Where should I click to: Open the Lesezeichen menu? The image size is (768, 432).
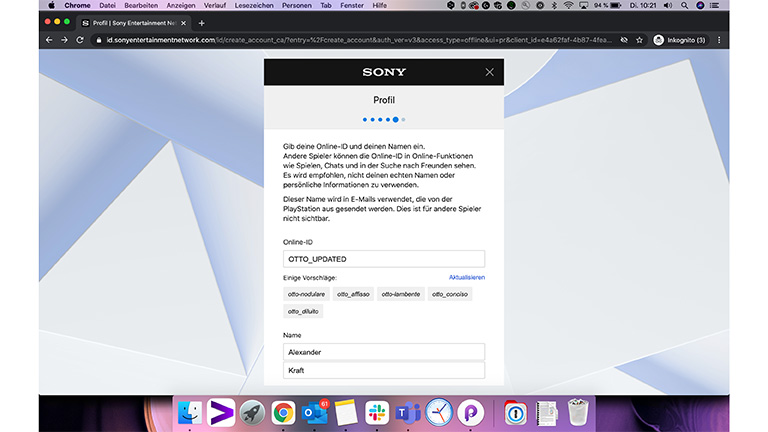[252, 5]
